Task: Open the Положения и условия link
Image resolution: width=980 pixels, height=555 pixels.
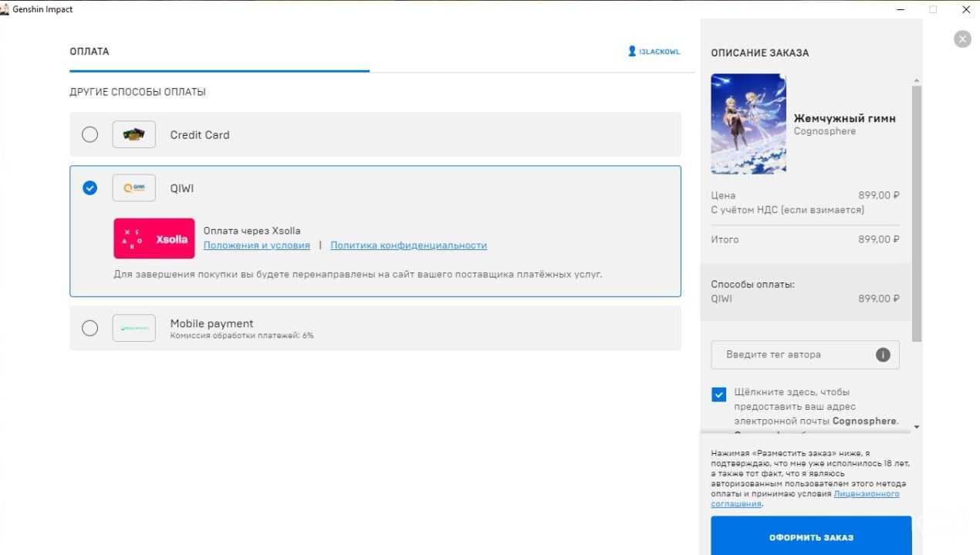Action: pos(256,245)
